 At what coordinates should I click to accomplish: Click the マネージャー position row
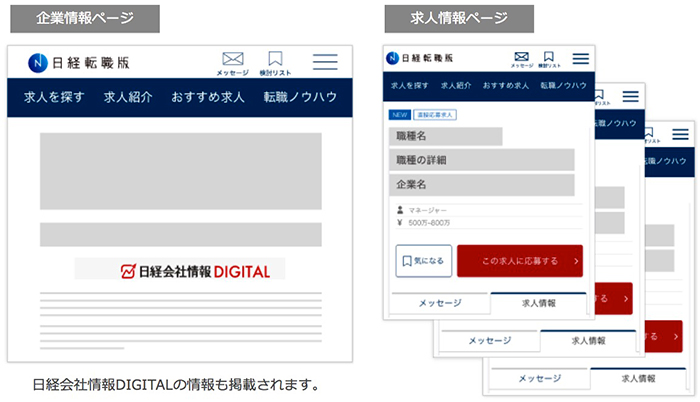pos(489,210)
